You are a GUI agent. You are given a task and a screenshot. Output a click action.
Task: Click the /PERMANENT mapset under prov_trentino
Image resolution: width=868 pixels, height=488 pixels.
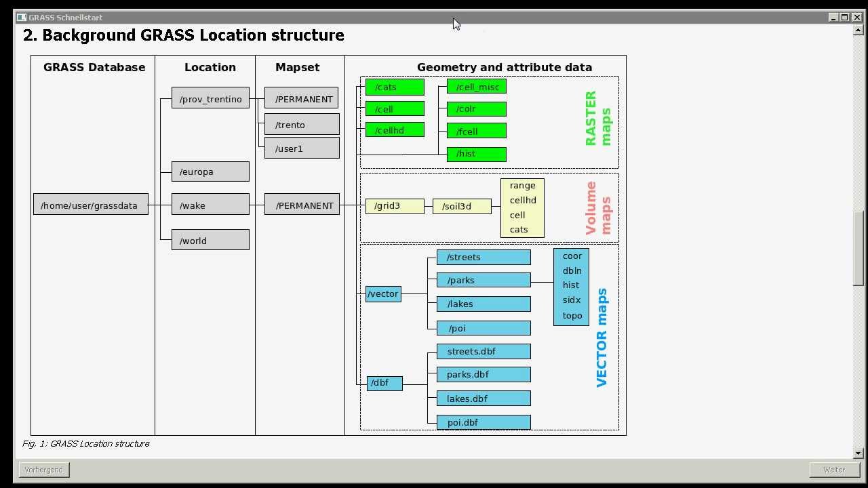pyautogui.click(x=302, y=99)
